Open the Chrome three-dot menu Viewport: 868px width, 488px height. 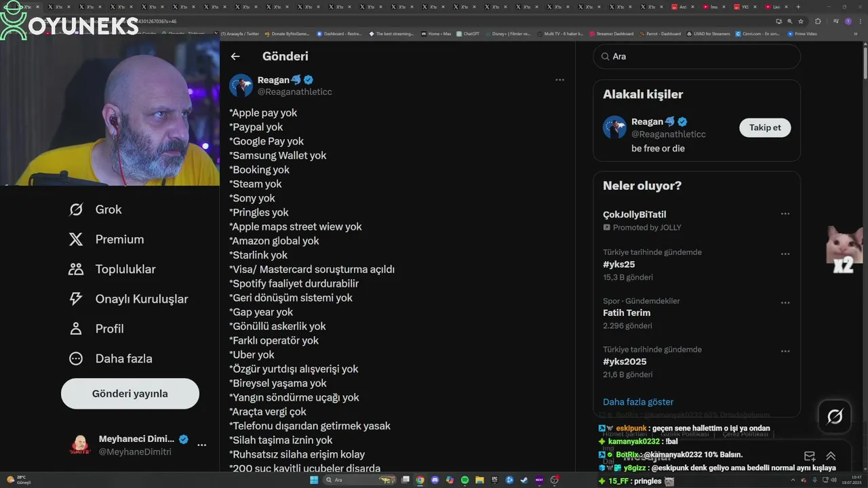(861, 21)
